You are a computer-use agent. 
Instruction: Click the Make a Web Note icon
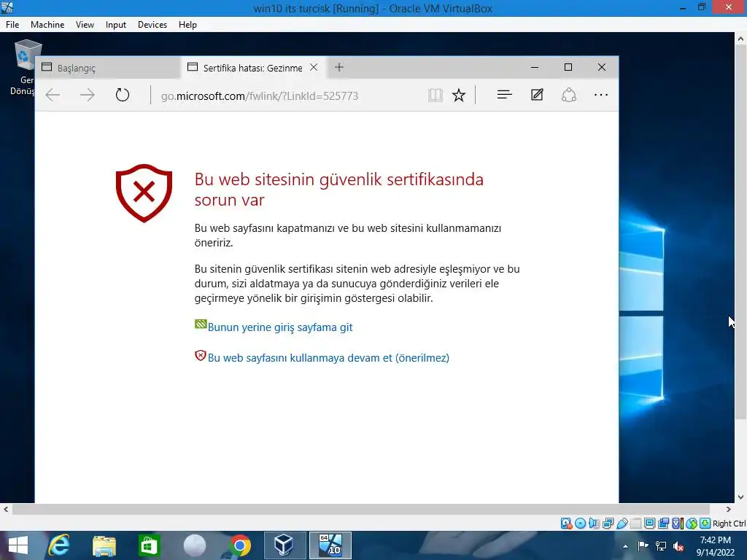pos(537,95)
